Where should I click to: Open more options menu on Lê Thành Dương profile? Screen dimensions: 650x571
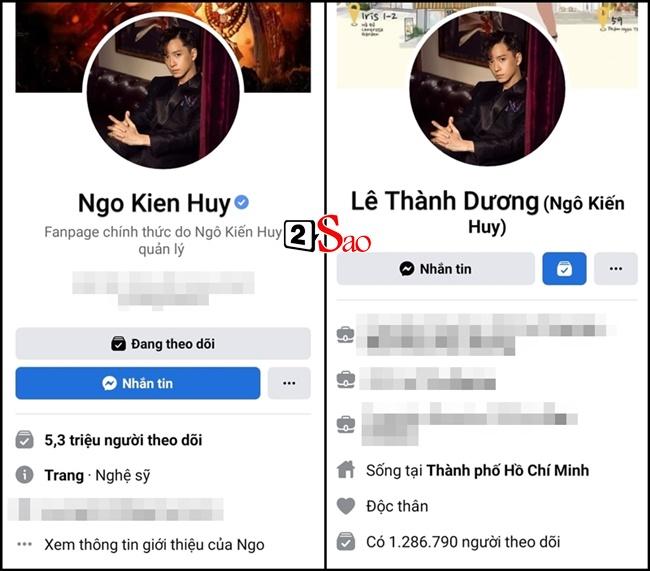616,269
